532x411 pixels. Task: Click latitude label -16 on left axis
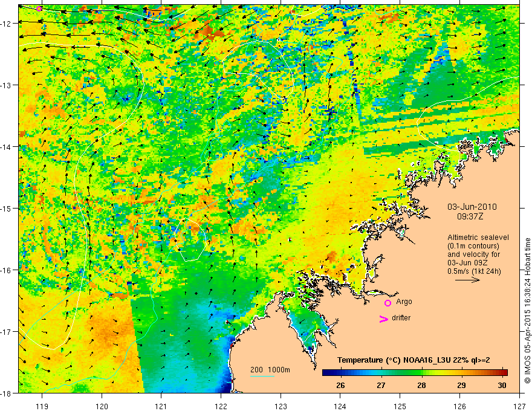pyautogui.click(x=7, y=270)
